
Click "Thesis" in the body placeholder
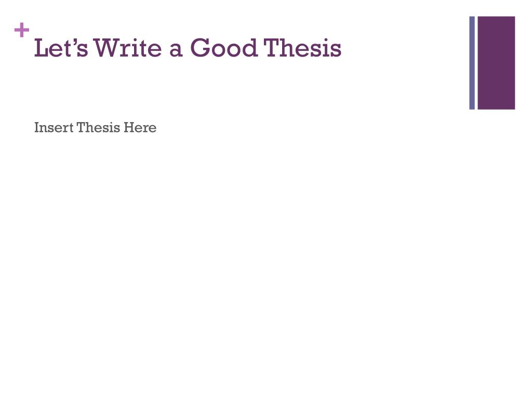coord(98,128)
